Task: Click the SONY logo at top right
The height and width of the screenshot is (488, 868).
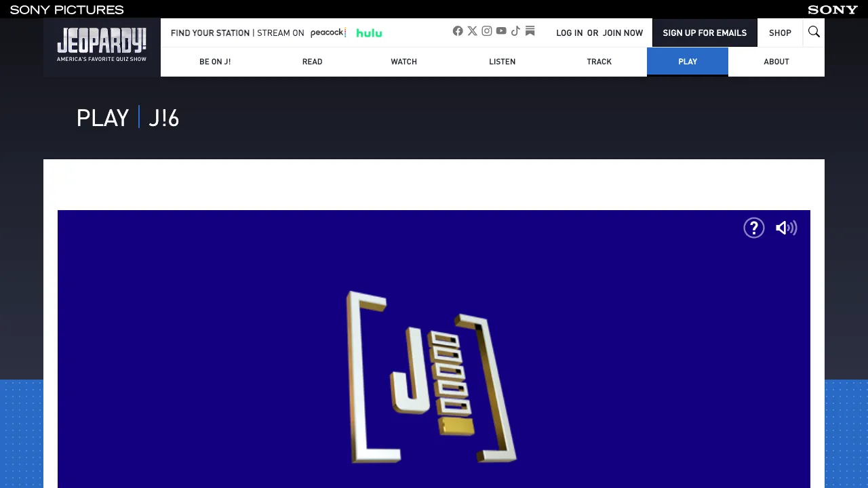Action: point(833,9)
